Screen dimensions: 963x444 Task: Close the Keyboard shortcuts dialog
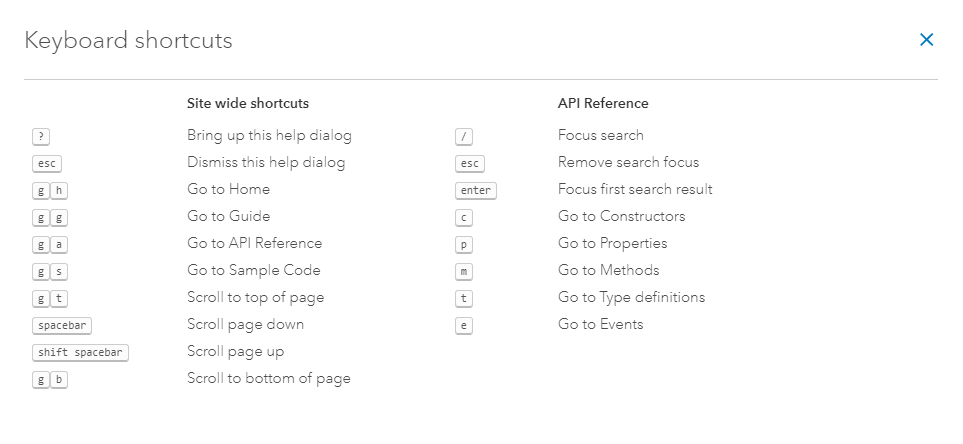pos(926,40)
